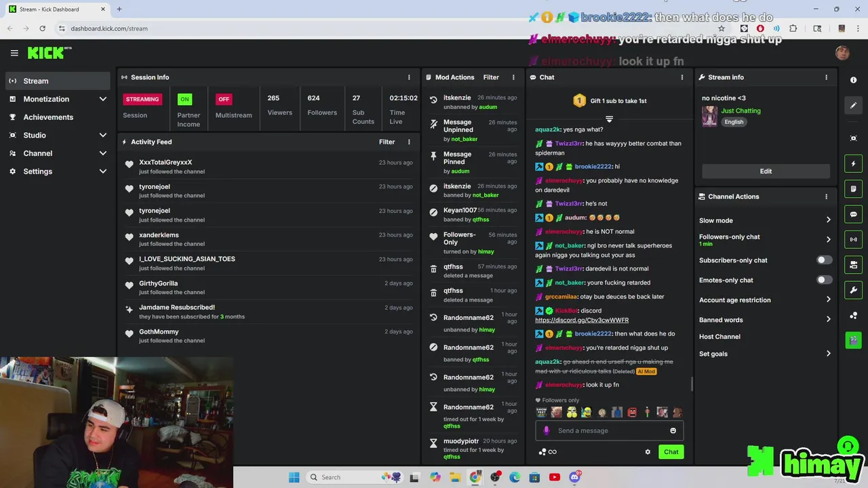Open Set goals chevron
This screenshot has width=868, height=488.
click(828, 354)
